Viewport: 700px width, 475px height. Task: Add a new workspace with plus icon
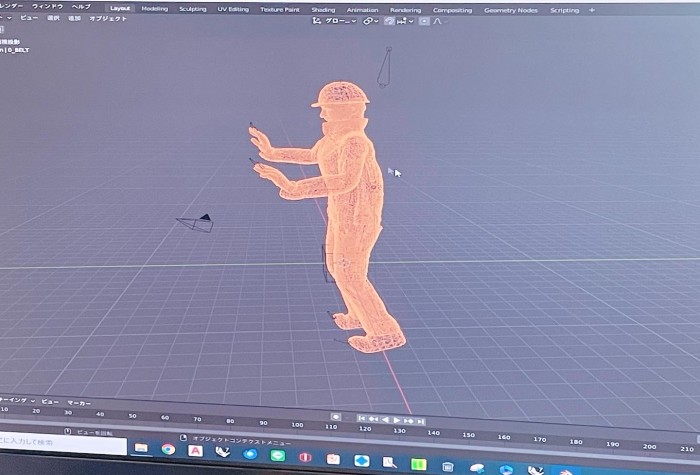click(592, 10)
